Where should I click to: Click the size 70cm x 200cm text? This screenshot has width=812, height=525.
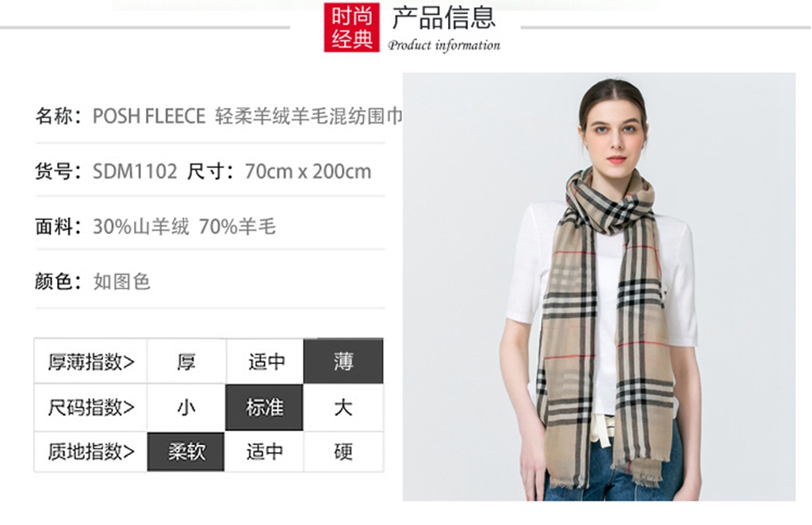[308, 171]
